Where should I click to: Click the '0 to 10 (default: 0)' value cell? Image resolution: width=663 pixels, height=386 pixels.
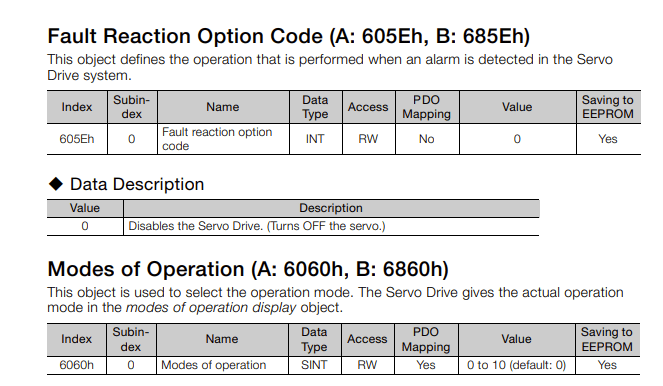(x=516, y=365)
